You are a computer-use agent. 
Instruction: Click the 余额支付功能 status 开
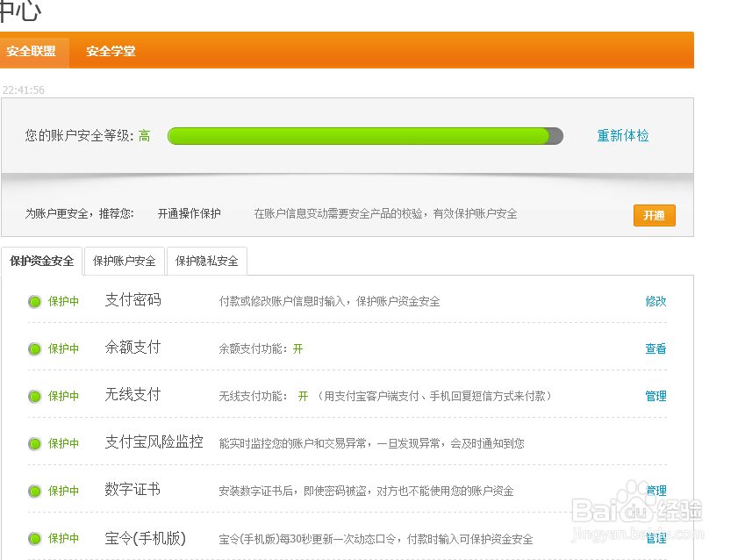point(297,349)
